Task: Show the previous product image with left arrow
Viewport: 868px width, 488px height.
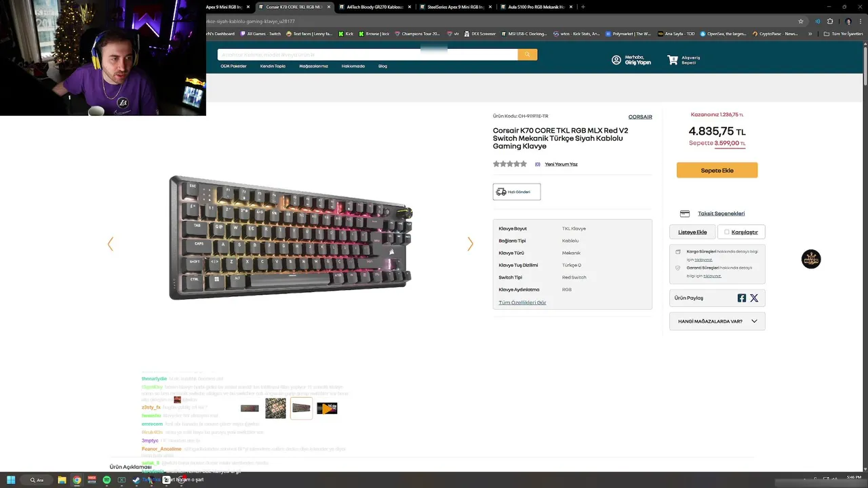Action: pos(111,244)
